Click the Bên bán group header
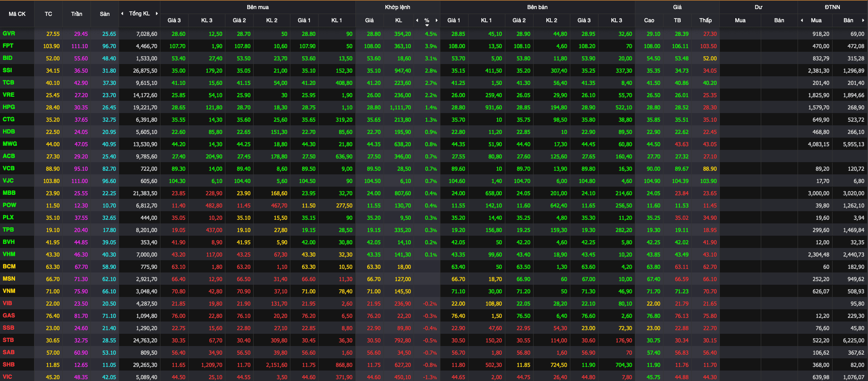868x381 pixels. (537, 7)
